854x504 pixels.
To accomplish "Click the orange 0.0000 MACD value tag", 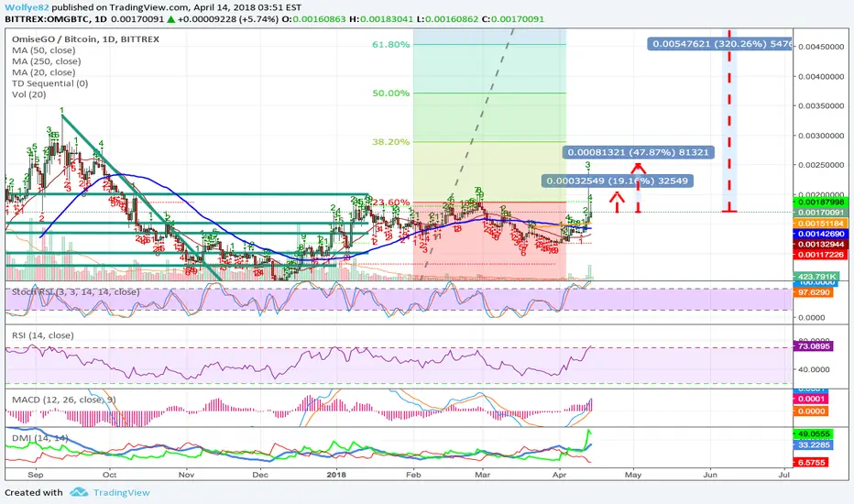I will click(812, 411).
